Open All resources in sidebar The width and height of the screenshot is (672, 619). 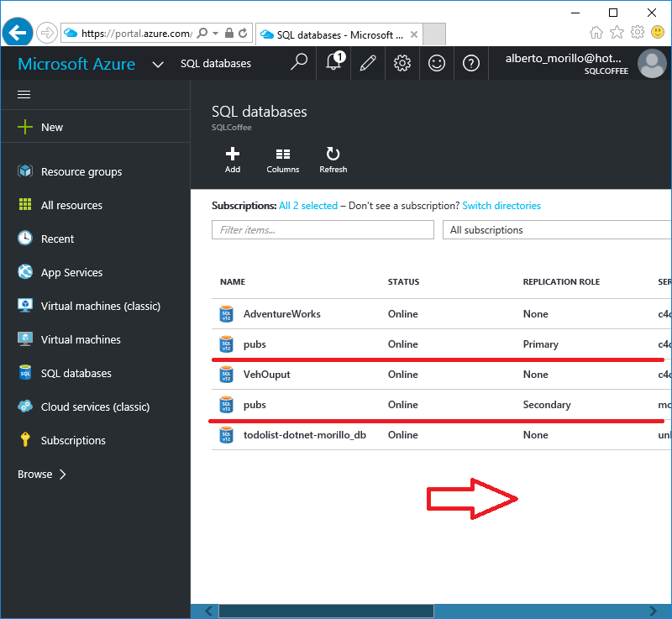pos(96,205)
